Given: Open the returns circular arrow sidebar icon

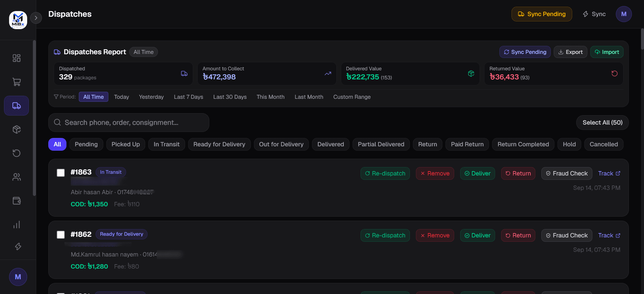Looking at the screenshot, I should pyautogui.click(x=16, y=153).
